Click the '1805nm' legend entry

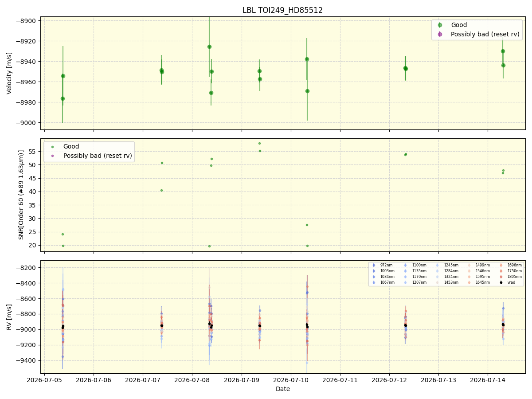click(x=515, y=277)
